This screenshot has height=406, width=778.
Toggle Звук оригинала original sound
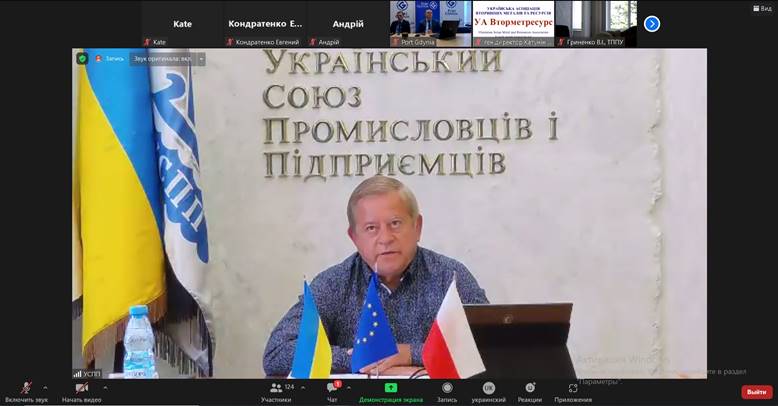[165, 59]
